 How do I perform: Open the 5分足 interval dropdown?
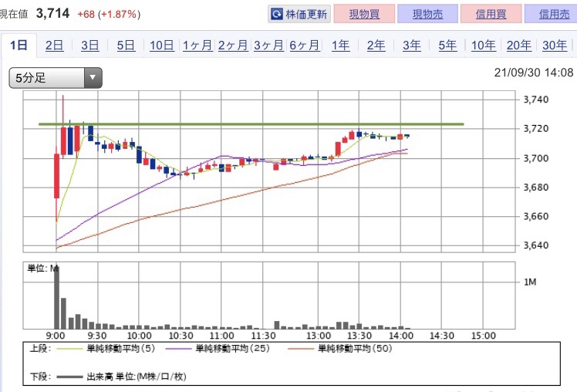56,78
